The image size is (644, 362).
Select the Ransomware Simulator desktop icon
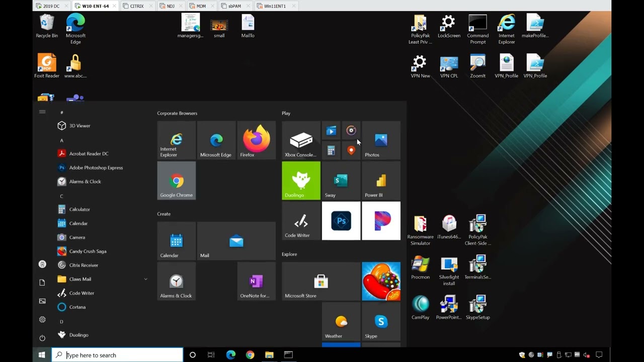[x=420, y=231]
